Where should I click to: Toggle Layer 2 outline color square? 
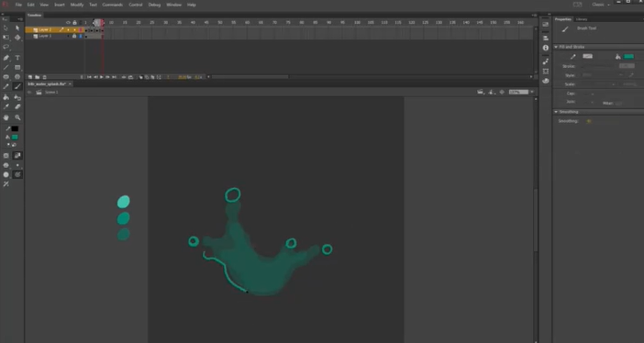click(81, 30)
